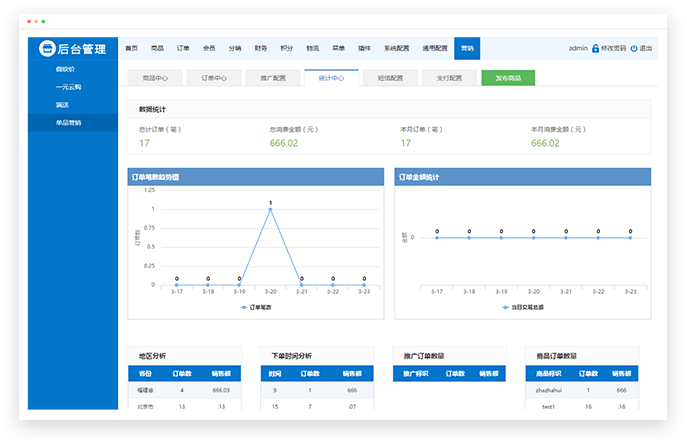Select 一元云购 in the sidebar
This screenshot has width=687, height=445.
69,87
